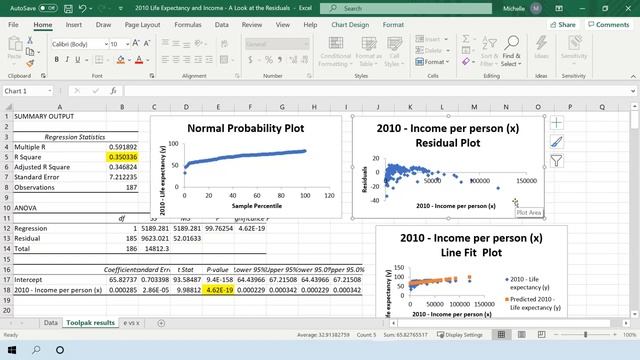Open the Chart Design tab
The height and width of the screenshot is (360, 640).
click(350, 24)
